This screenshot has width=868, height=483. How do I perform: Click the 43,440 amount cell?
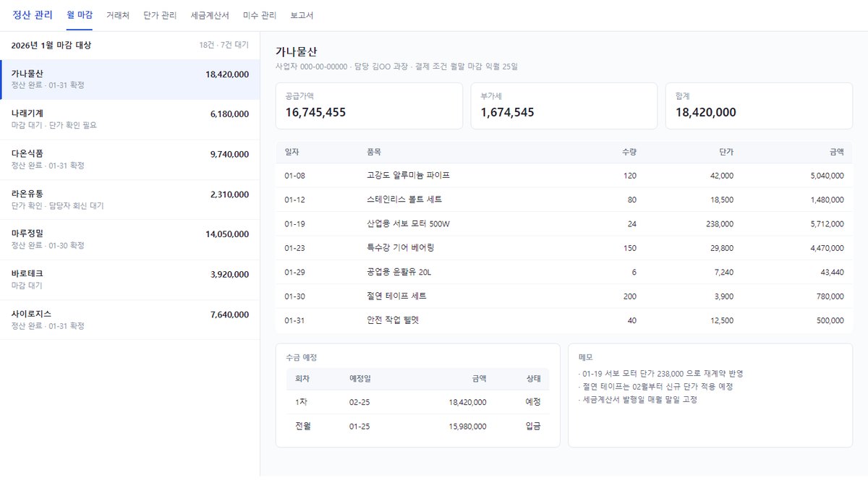(x=832, y=272)
